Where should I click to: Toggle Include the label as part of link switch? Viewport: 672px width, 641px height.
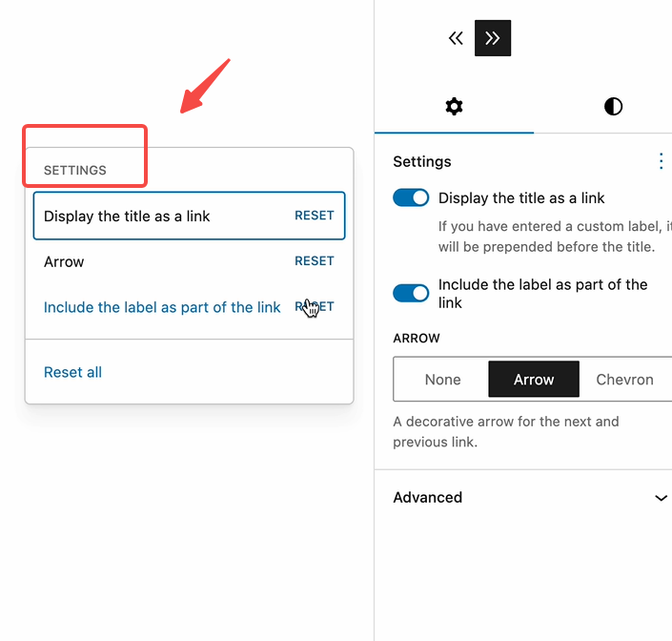point(411,294)
